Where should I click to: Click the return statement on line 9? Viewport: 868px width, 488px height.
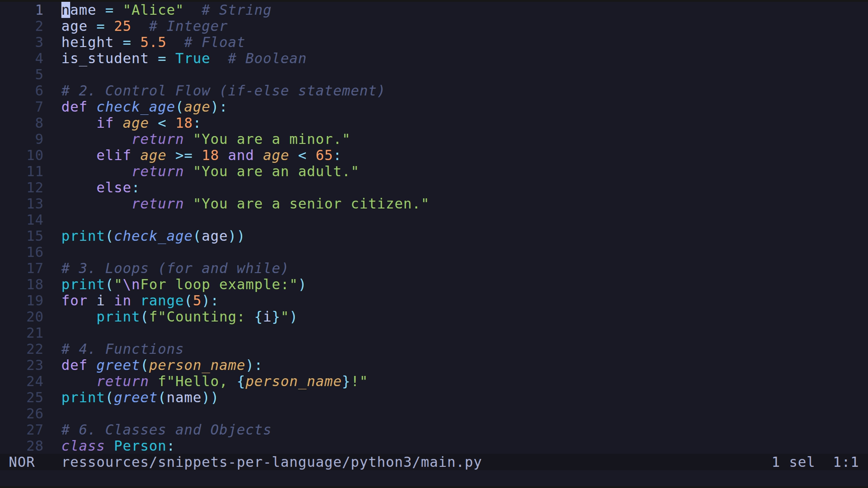tap(158, 139)
